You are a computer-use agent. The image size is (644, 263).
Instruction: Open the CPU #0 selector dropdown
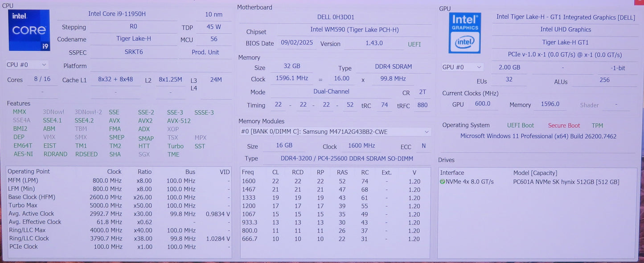pyautogui.click(x=26, y=65)
